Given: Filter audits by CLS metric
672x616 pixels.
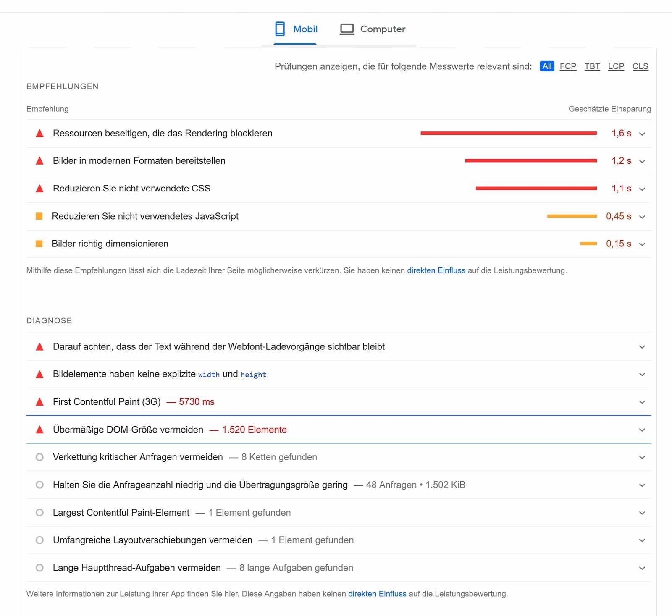Looking at the screenshot, I should 640,66.
